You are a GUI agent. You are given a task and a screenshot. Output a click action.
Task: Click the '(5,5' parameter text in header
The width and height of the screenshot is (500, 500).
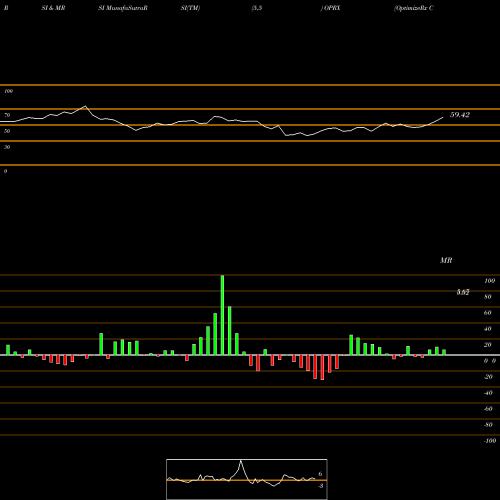coord(257,8)
